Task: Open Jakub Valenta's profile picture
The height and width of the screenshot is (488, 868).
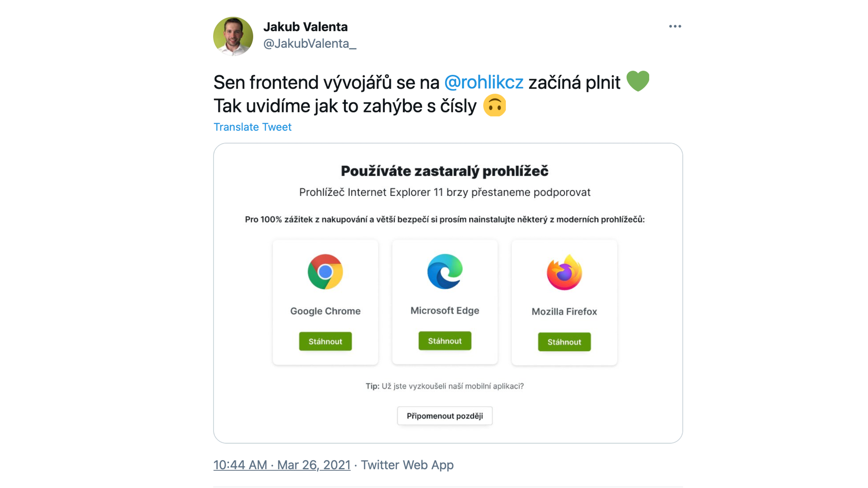Action: coord(233,36)
